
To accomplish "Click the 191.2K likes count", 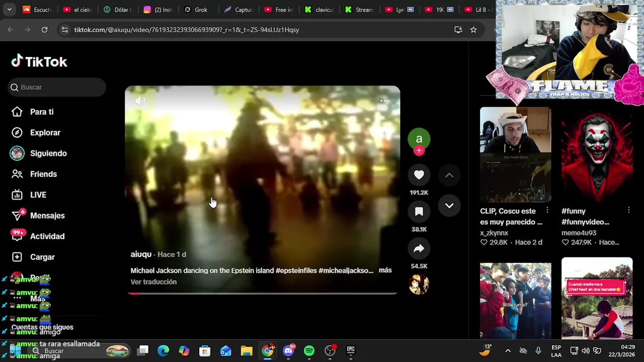I will (419, 193).
